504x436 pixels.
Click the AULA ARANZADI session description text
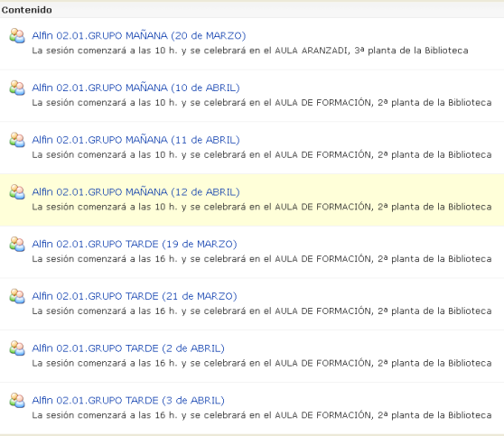coord(250,51)
